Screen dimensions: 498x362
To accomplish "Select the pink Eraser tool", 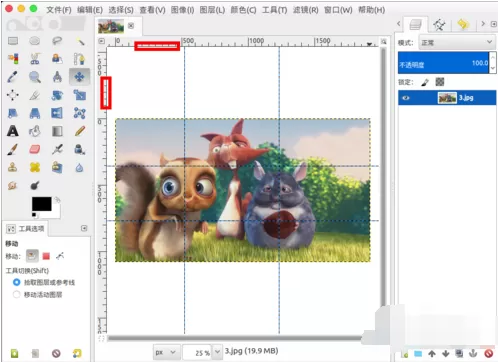I will (35, 149).
